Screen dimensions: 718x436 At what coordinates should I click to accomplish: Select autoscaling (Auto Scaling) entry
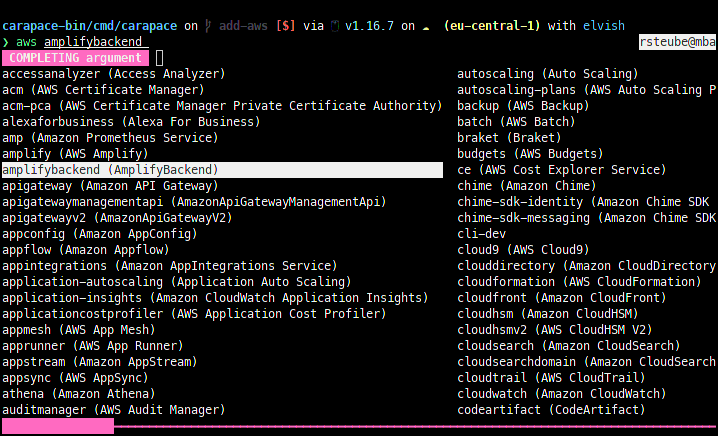point(548,74)
